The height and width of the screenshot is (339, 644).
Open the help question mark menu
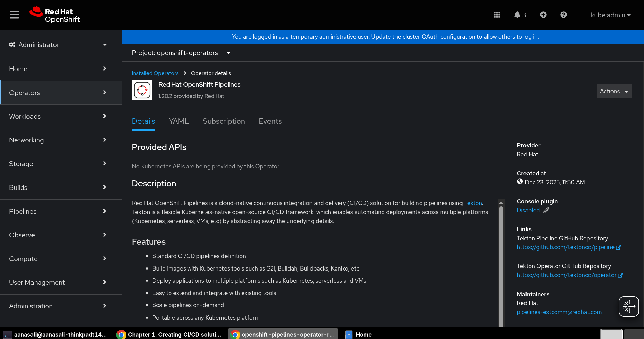564,15
